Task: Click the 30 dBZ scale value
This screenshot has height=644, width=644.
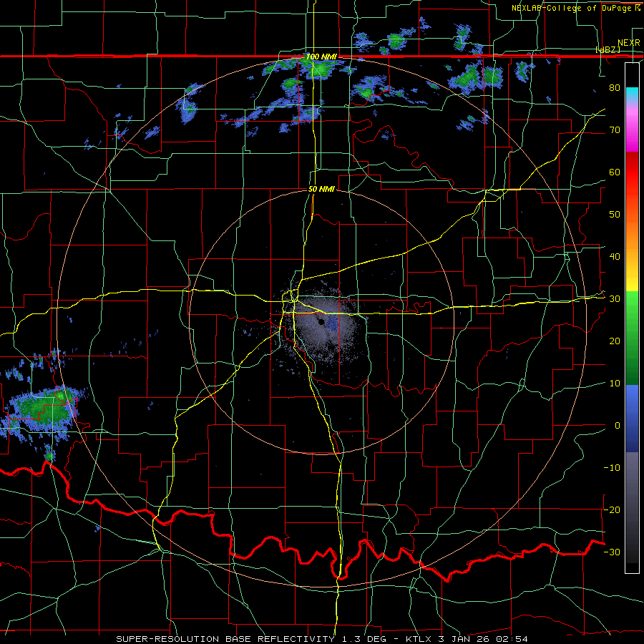Action: pyautogui.click(x=615, y=299)
